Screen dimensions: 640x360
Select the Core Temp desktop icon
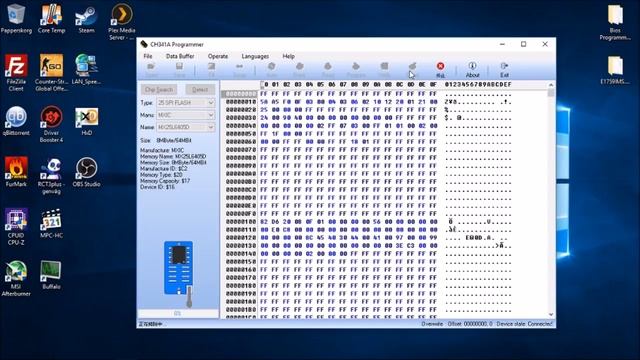[51, 19]
